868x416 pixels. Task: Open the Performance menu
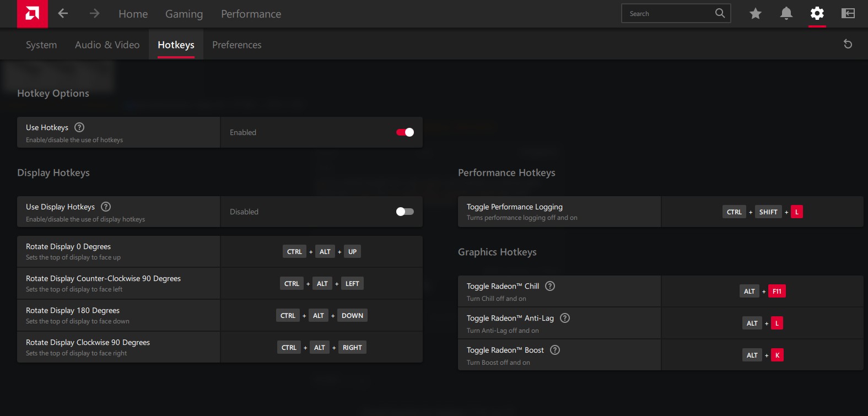251,14
